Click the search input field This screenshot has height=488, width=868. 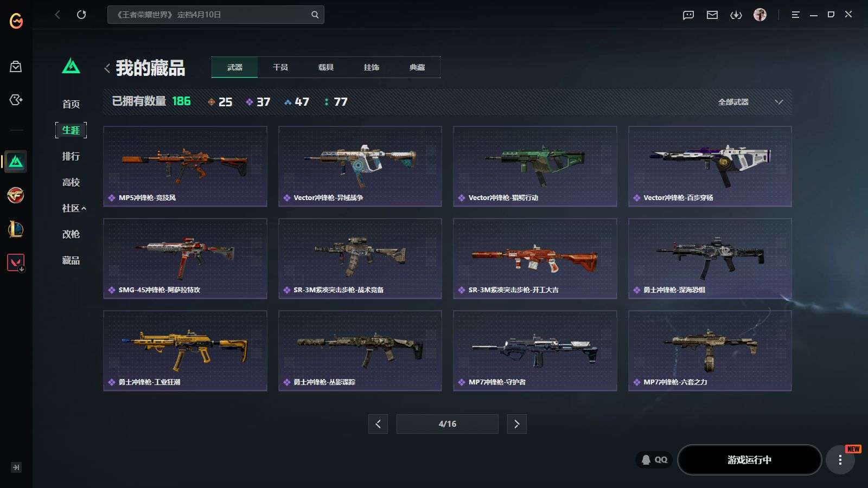(x=209, y=15)
